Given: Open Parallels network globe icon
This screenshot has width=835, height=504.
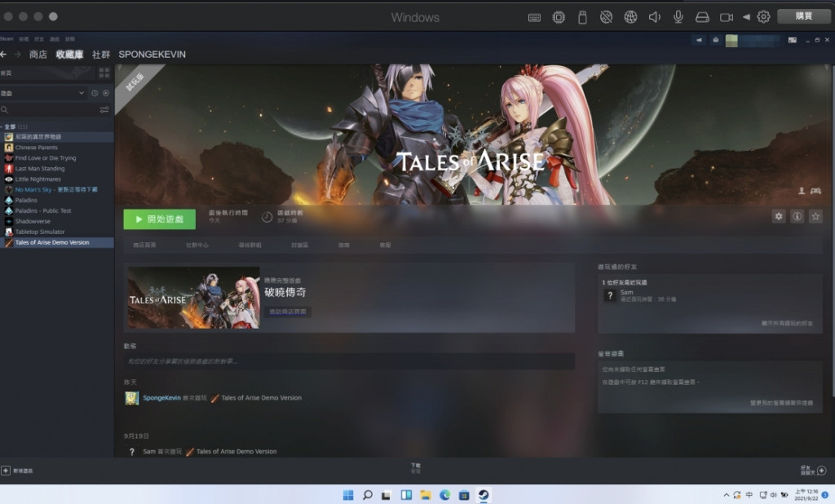Looking at the screenshot, I should (x=630, y=18).
